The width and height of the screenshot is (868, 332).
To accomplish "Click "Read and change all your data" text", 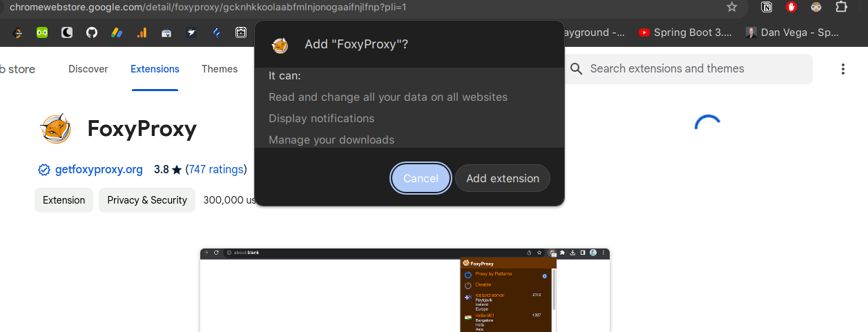I will 388,97.
